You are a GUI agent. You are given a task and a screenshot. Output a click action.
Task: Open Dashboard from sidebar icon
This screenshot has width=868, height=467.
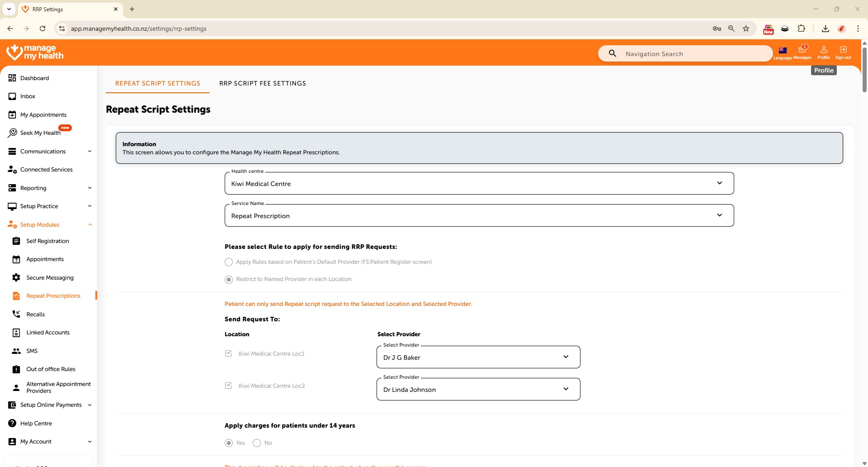point(12,78)
